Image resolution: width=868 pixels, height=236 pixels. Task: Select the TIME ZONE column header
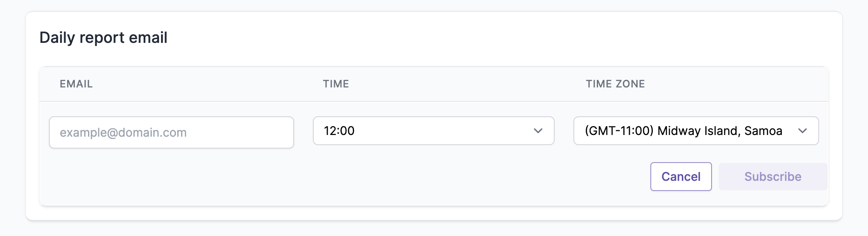(x=615, y=84)
